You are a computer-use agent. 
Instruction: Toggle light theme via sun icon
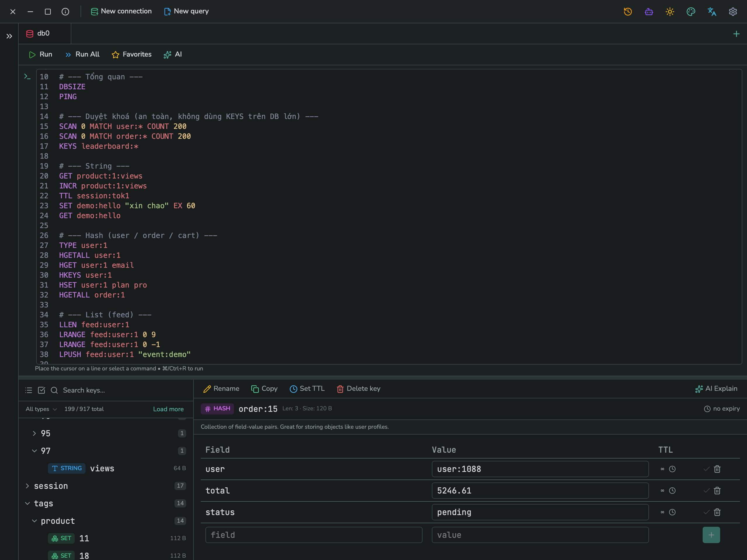(x=670, y=11)
